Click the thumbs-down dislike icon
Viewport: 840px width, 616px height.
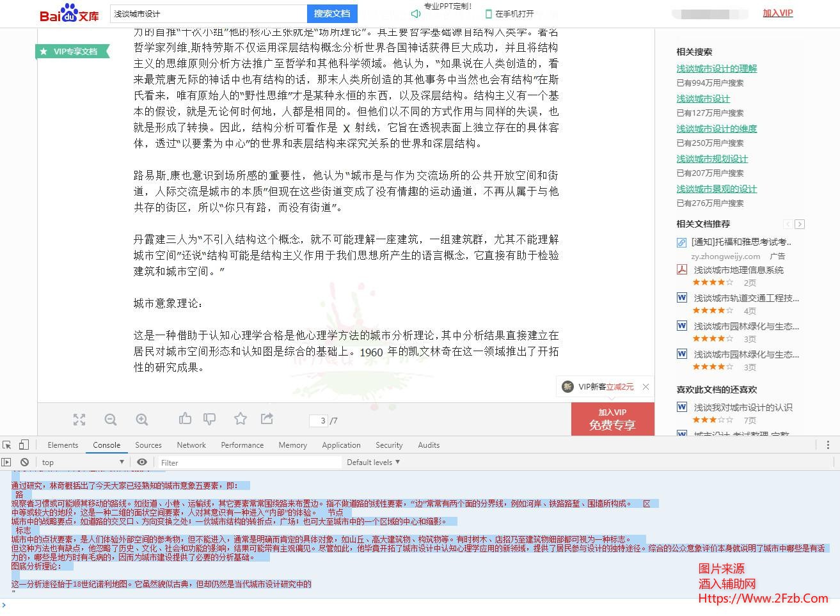click(x=209, y=419)
